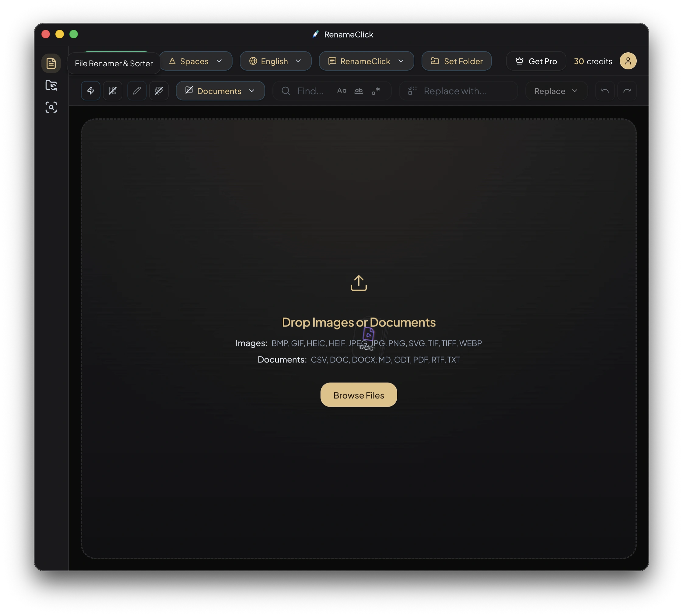Click the Get Pro button
This screenshot has width=683, height=616.
536,61
